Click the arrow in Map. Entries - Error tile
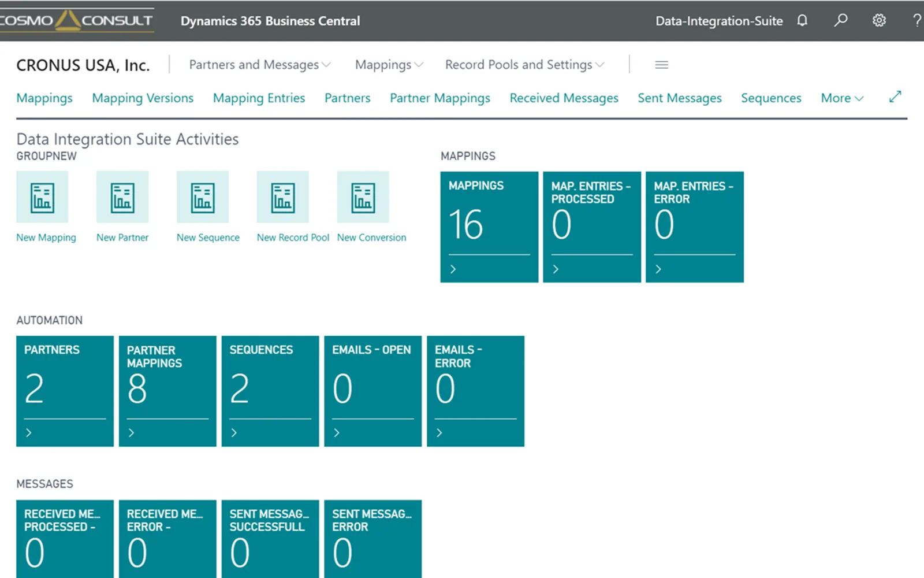 (x=658, y=269)
